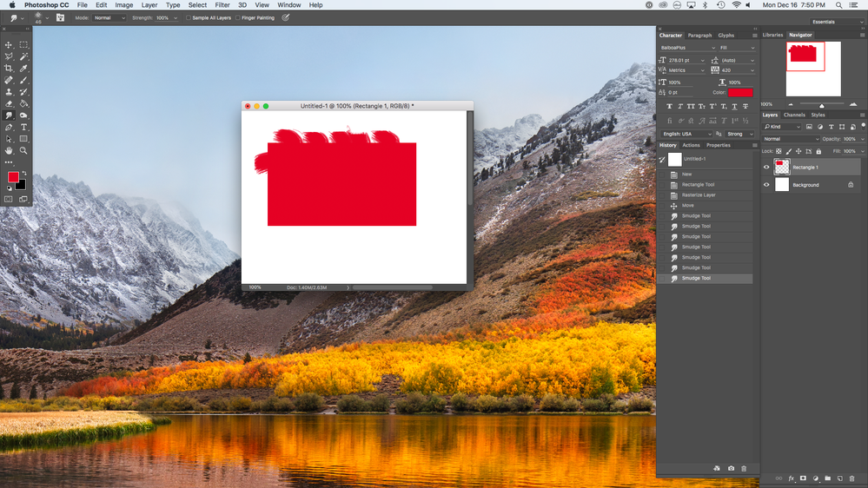The image size is (868, 488).
Task: Select the Rectangle shape tool
Action: tap(23, 139)
